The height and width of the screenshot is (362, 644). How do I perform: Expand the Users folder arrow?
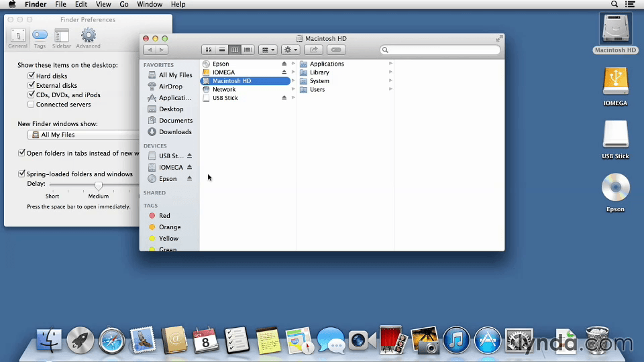click(390, 89)
